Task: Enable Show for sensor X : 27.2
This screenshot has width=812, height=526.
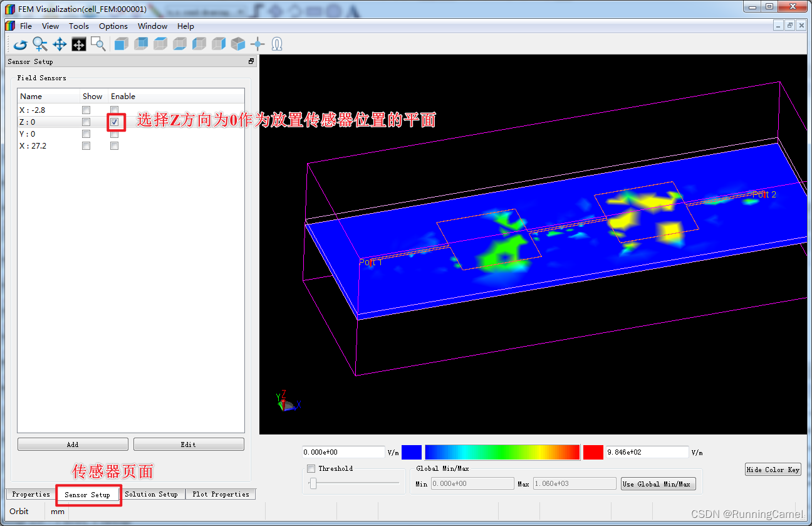Action: 86,145
